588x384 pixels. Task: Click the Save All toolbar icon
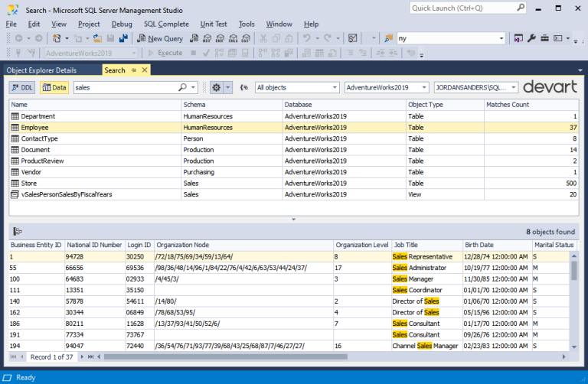123,38
